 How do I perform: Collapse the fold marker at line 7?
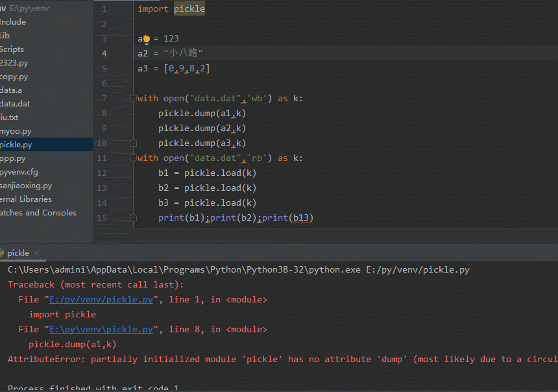click(x=133, y=98)
